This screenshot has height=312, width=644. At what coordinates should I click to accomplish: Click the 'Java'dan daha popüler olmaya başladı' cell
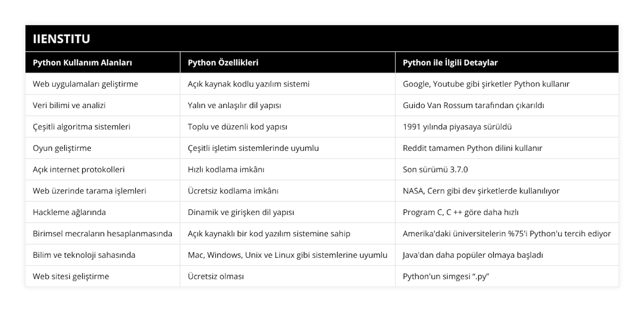473,255
